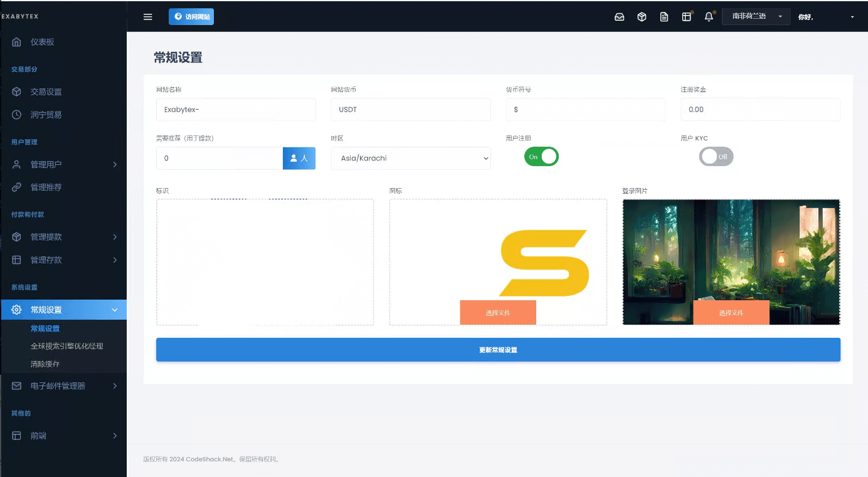
Task: Click the 网站名称 input field
Action: (x=236, y=110)
